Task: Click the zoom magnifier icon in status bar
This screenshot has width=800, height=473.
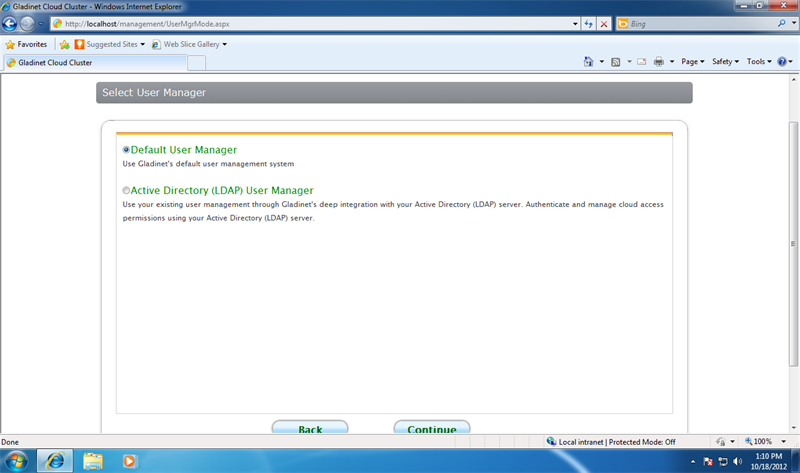Action: (x=748, y=441)
